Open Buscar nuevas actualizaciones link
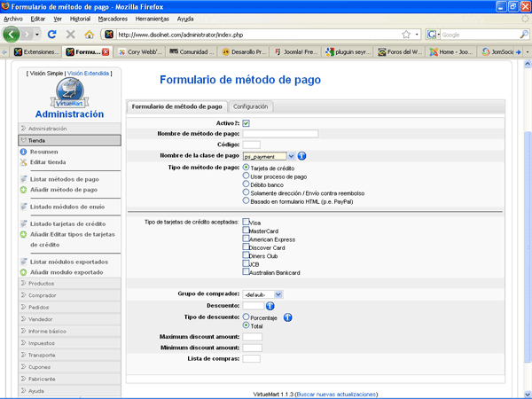This screenshot has width=532, height=399. tap(336, 395)
